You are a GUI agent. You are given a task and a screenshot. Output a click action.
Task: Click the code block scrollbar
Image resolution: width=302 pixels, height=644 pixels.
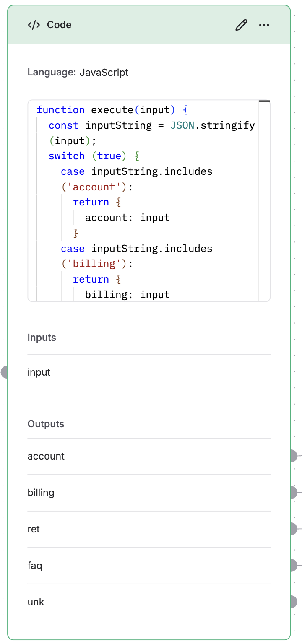[265, 101]
